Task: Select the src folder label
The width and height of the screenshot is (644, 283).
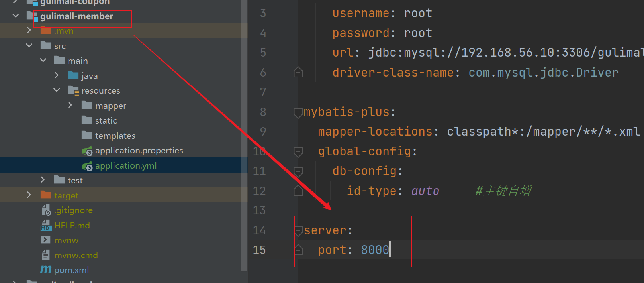Action: (x=60, y=46)
